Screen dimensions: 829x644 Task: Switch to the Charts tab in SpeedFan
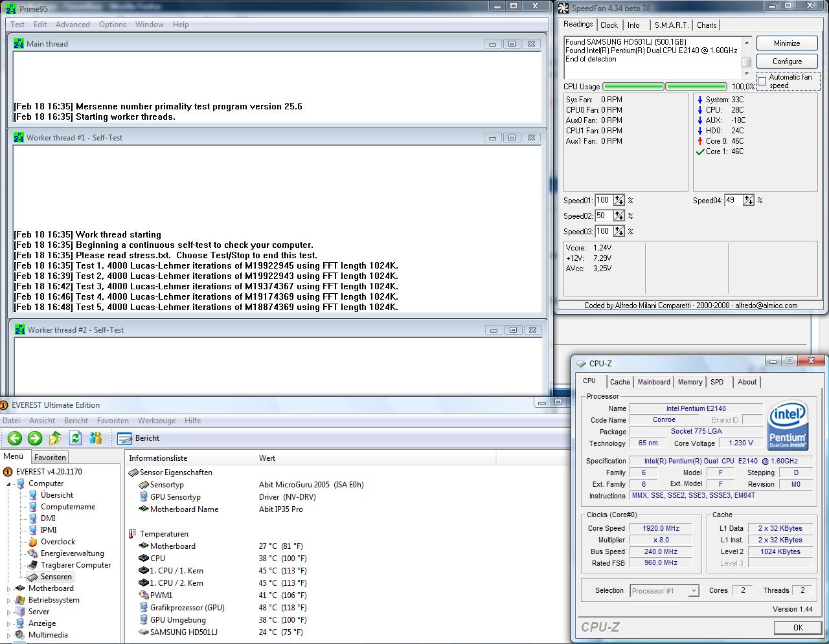point(707,25)
